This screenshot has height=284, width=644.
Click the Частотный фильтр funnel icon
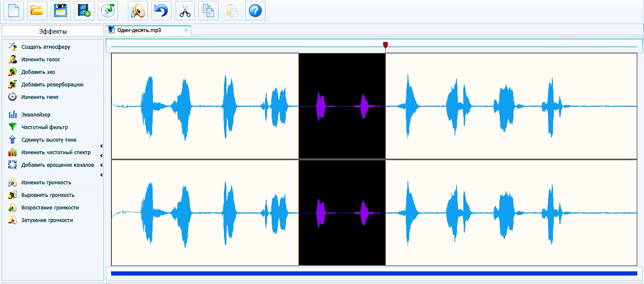[12, 127]
